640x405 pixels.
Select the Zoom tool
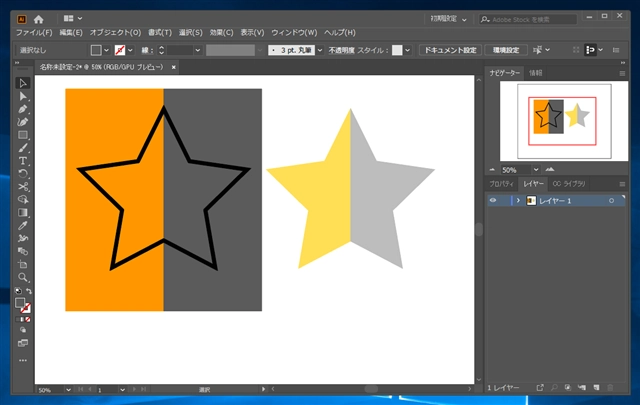pyautogui.click(x=23, y=277)
